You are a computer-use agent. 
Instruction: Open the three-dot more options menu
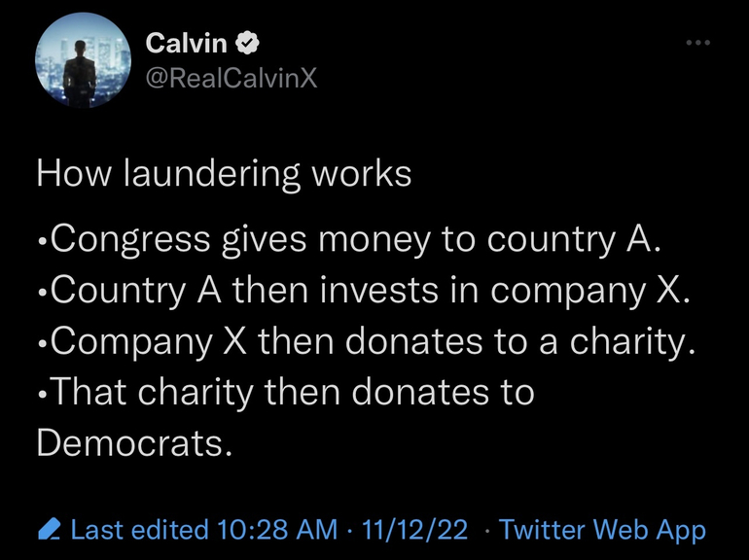(x=696, y=44)
